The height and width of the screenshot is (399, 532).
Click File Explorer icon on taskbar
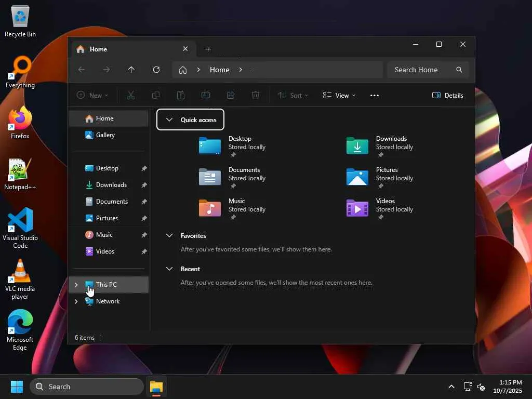point(156,387)
